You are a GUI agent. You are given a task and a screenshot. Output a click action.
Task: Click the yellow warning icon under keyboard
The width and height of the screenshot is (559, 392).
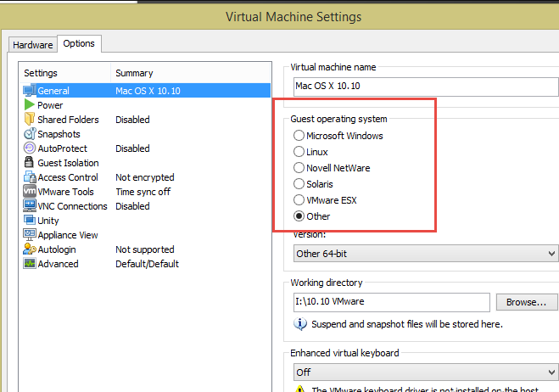[x=300, y=389]
